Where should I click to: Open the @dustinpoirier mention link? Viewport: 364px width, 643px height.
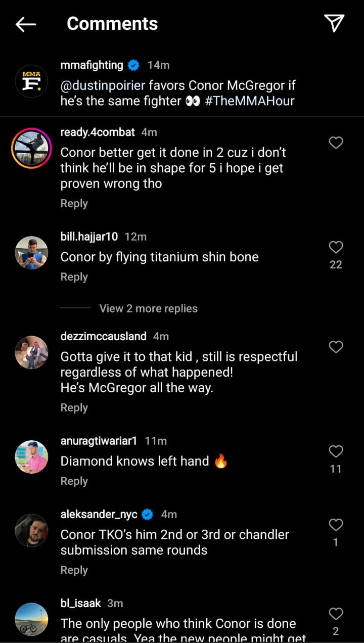pyautogui.click(x=103, y=85)
